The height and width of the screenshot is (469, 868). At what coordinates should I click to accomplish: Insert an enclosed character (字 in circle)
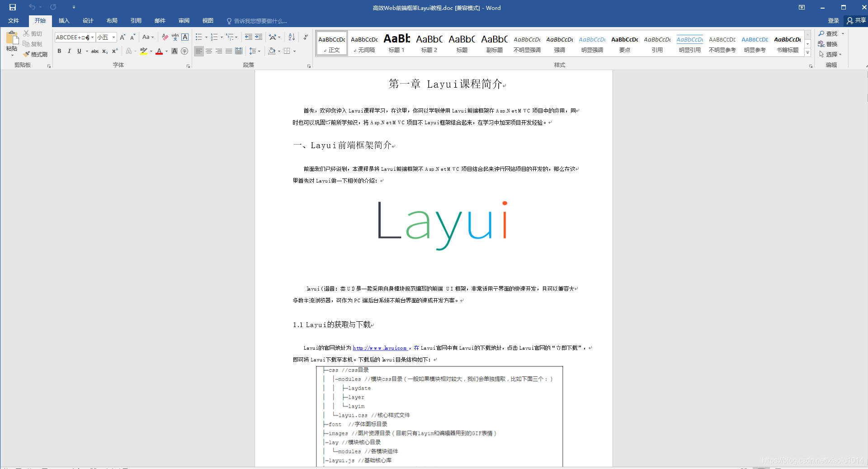point(184,51)
